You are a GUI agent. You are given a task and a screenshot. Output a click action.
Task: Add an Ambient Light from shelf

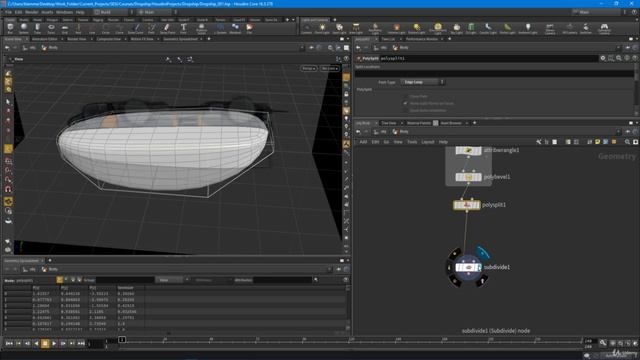coord(527,28)
